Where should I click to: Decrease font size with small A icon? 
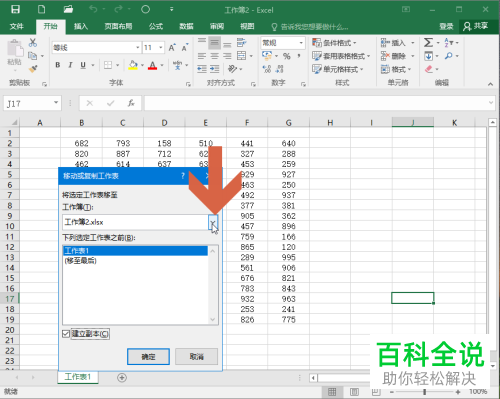pos(185,48)
